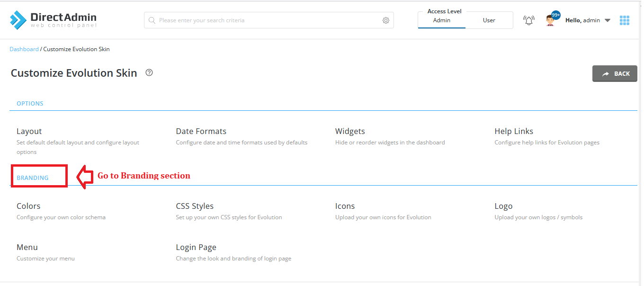Open Layout options
The width and height of the screenshot is (644, 286).
coord(29,131)
